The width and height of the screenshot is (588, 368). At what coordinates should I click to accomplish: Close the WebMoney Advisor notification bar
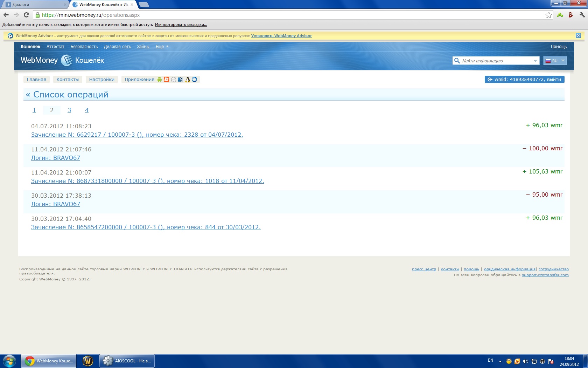(578, 36)
